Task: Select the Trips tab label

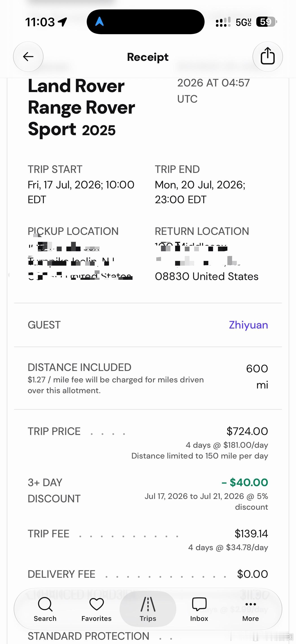Action: pyautogui.click(x=148, y=618)
